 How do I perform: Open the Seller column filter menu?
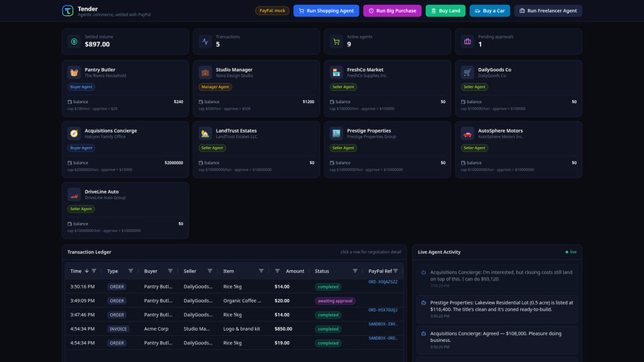210,271
